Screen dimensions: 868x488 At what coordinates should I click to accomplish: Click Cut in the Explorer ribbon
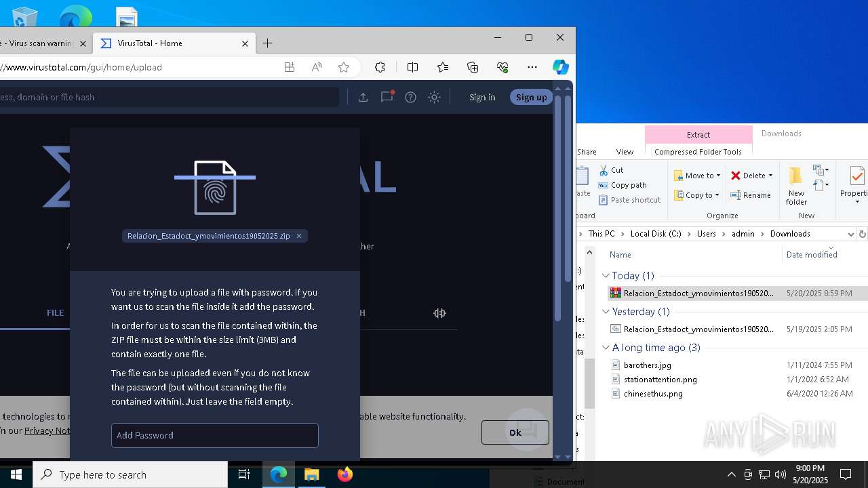pyautogui.click(x=611, y=170)
